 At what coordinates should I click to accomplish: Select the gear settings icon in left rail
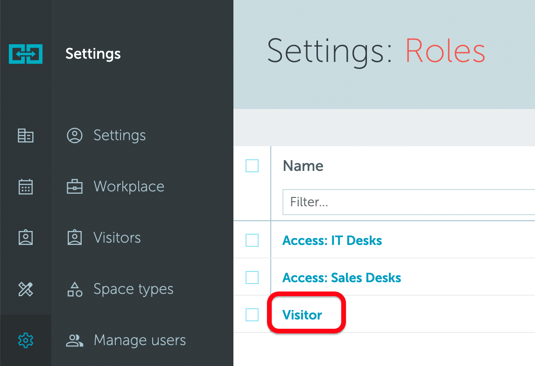pyautogui.click(x=26, y=340)
